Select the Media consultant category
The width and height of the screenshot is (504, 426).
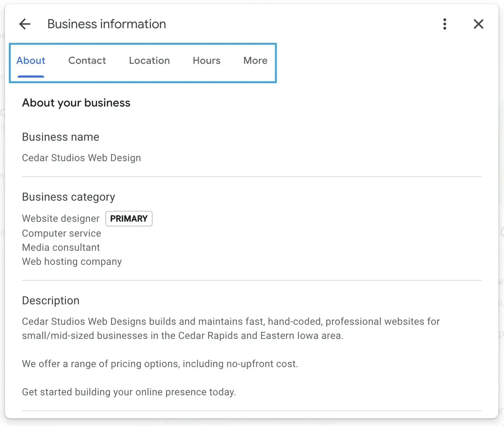61,247
